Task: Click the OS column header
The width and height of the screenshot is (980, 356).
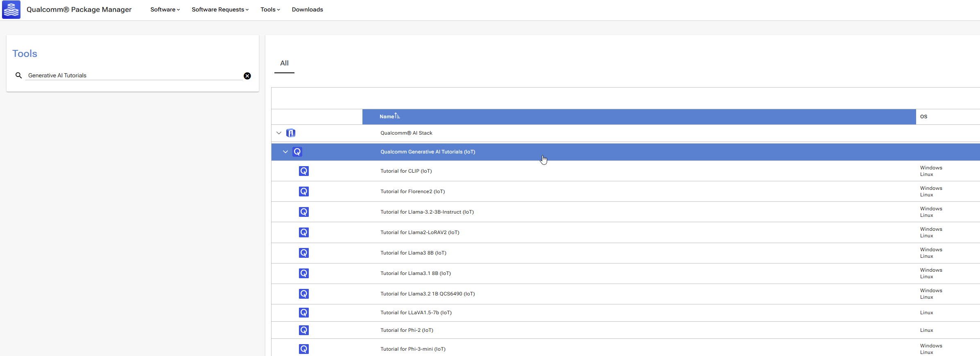Action: tap(924, 117)
